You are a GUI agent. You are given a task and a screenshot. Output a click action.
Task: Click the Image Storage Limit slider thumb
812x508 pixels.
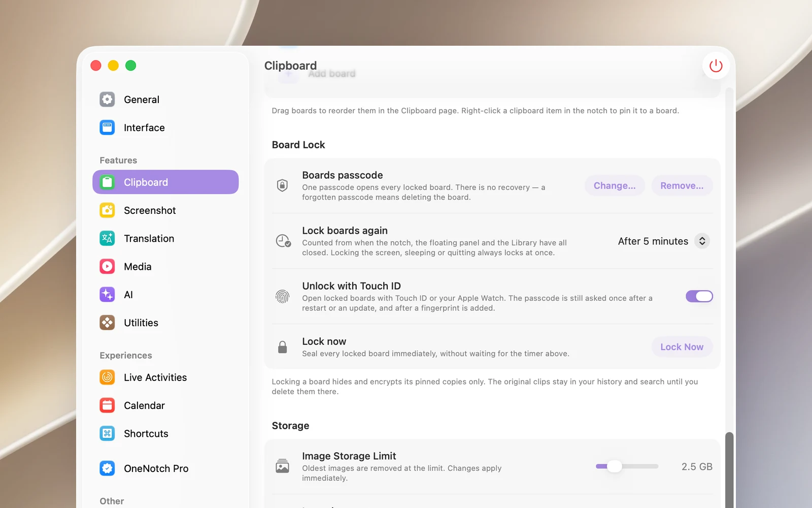pyautogui.click(x=615, y=466)
